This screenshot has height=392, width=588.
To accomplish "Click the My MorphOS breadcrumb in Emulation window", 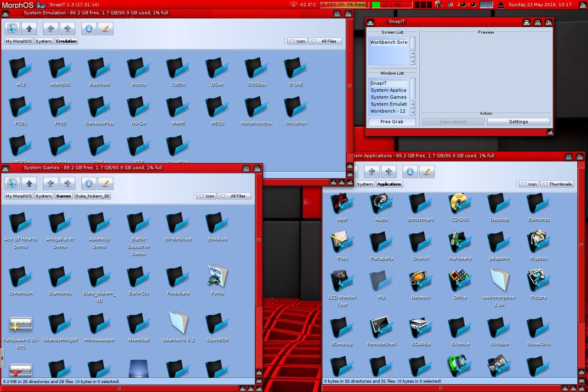I will (x=19, y=41).
